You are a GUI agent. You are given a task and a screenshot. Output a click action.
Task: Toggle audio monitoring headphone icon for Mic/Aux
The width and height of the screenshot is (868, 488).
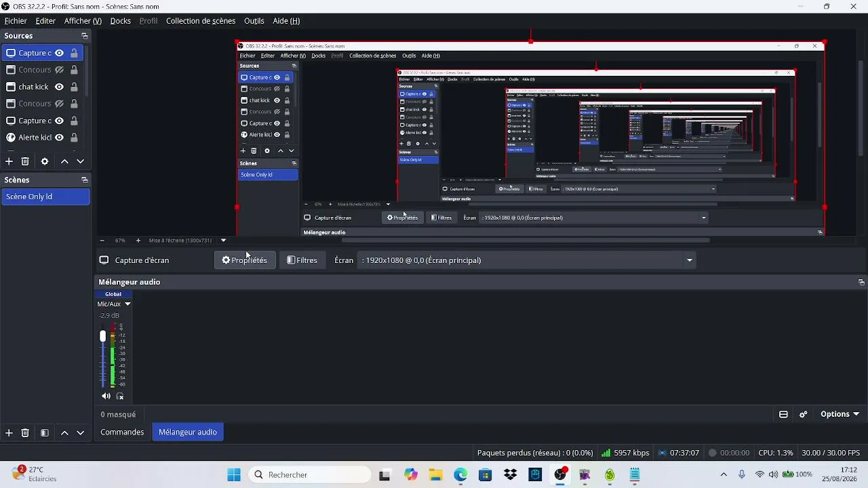tap(120, 396)
